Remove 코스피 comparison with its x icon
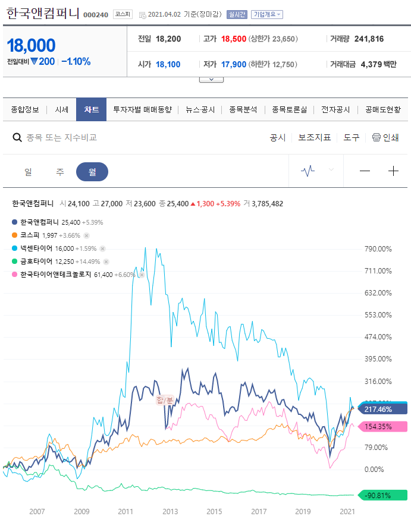411x532 pixels. point(87,235)
